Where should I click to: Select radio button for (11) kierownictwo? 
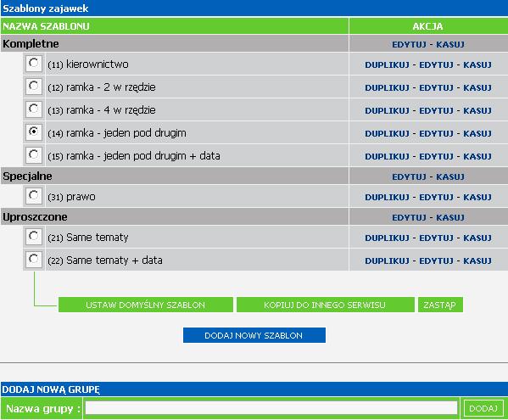tap(34, 64)
